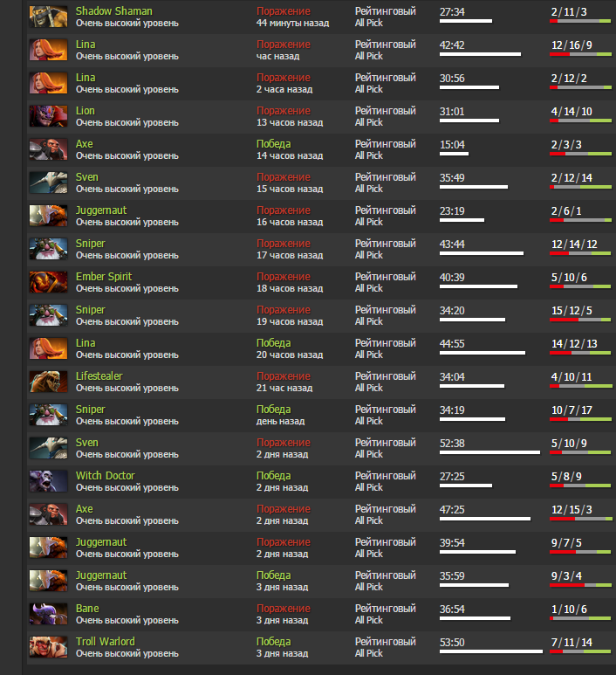Open the Lifestealer hero name link
616x675 pixels.
pyautogui.click(x=99, y=375)
